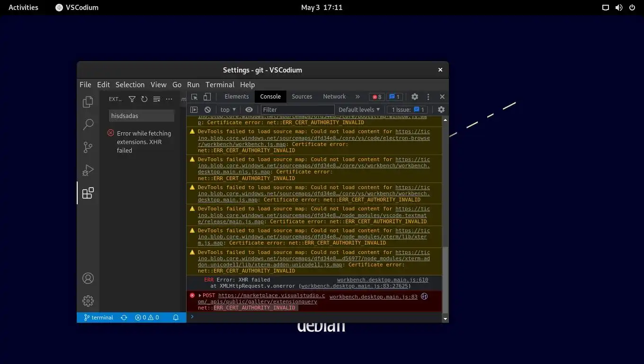644x364 pixels.
Task: Open the clock and calendar 'May 3 17:11'
Action: pyautogui.click(x=322, y=7)
